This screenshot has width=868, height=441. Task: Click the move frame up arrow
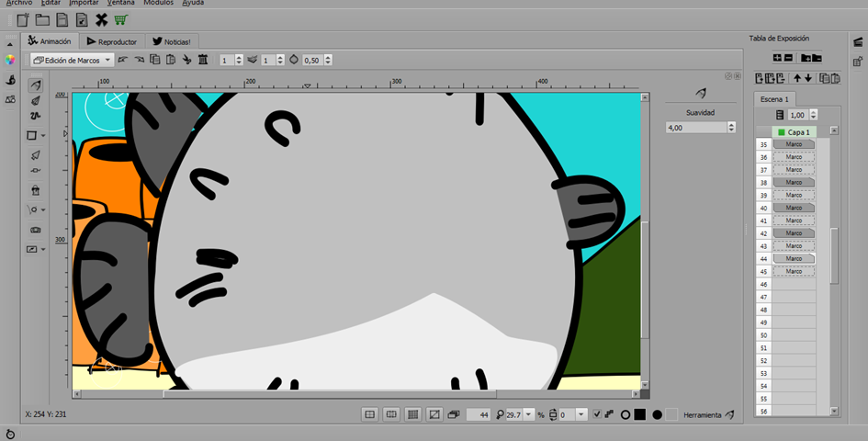pos(797,78)
